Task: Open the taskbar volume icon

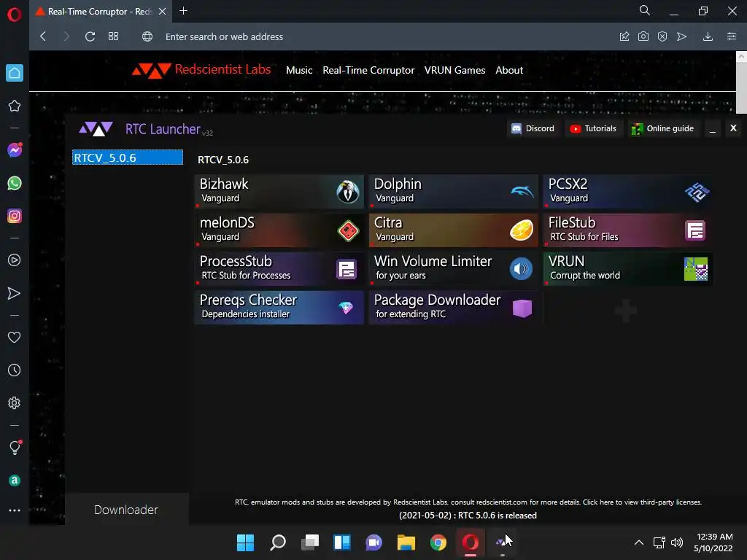Action: (x=677, y=542)
